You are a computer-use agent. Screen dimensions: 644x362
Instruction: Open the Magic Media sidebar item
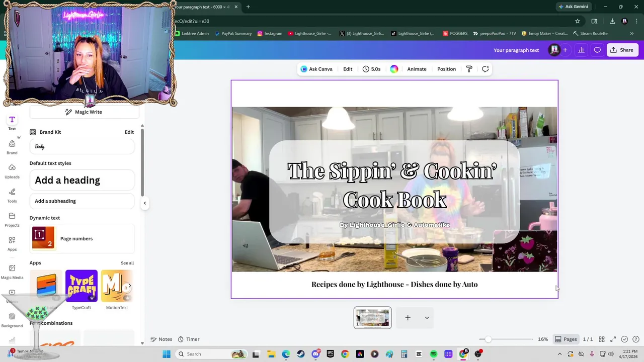coord(12,272)
